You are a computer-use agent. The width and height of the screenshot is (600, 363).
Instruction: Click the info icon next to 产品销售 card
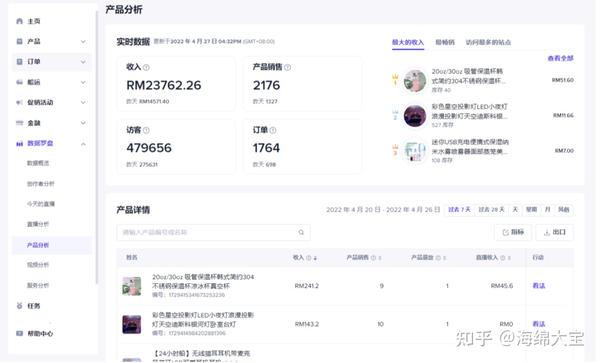pyautogui.click(x=287, y=67)
